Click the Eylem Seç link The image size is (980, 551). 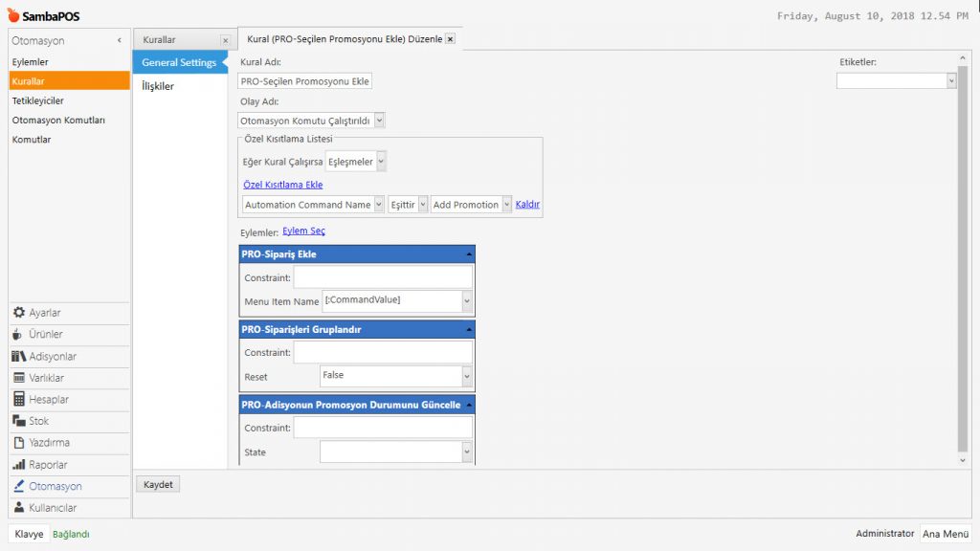pos(303,231)
